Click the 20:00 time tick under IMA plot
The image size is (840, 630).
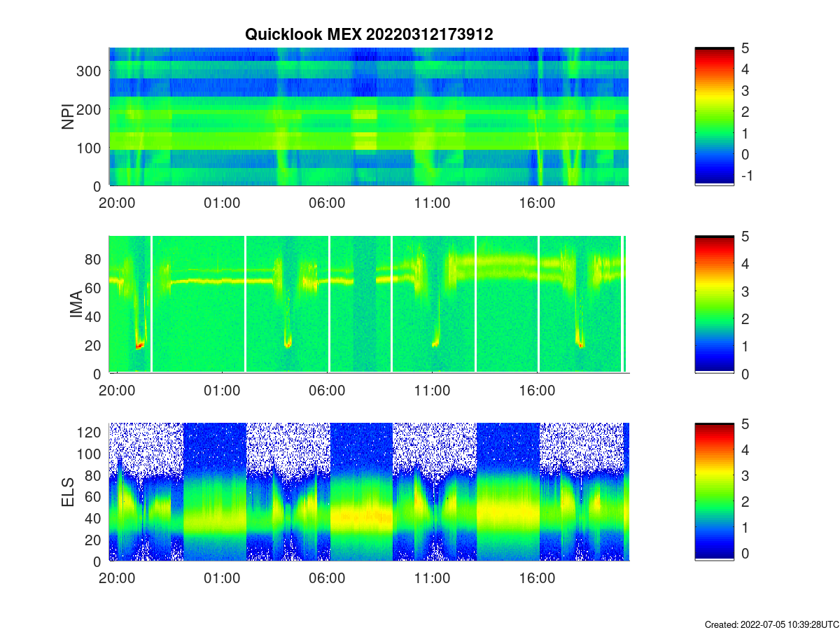(x=117, y=390)
